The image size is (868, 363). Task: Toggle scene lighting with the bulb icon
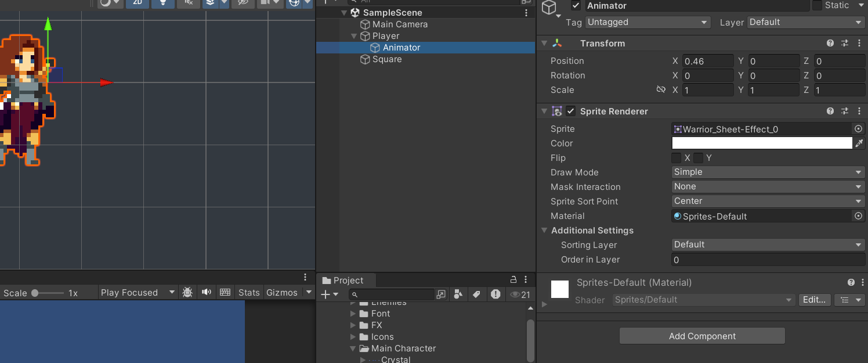163,4
